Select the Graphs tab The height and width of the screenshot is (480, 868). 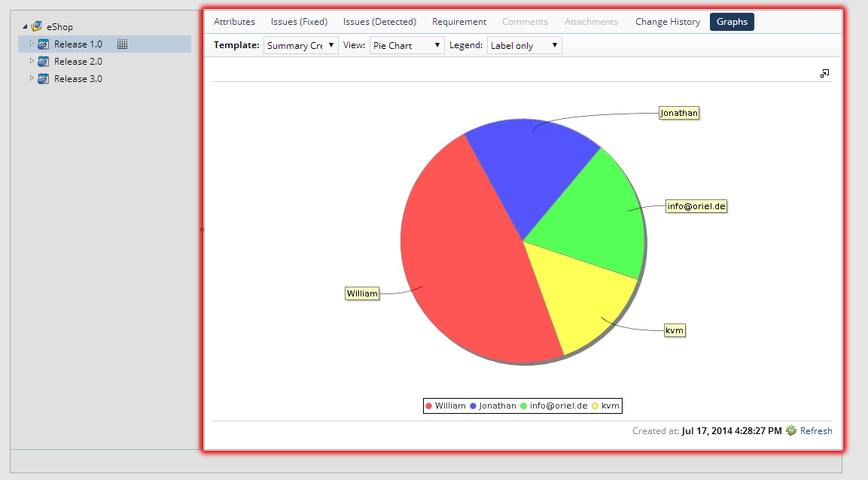(x=732, y=22)
